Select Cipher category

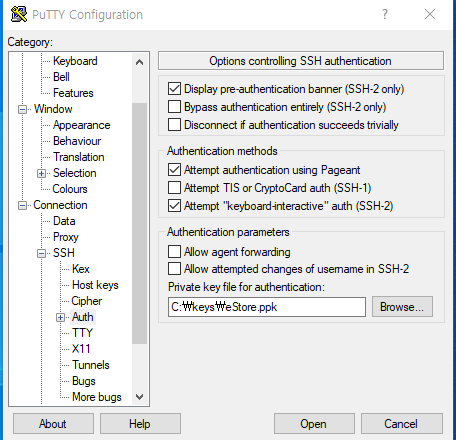tap(87, 301)
